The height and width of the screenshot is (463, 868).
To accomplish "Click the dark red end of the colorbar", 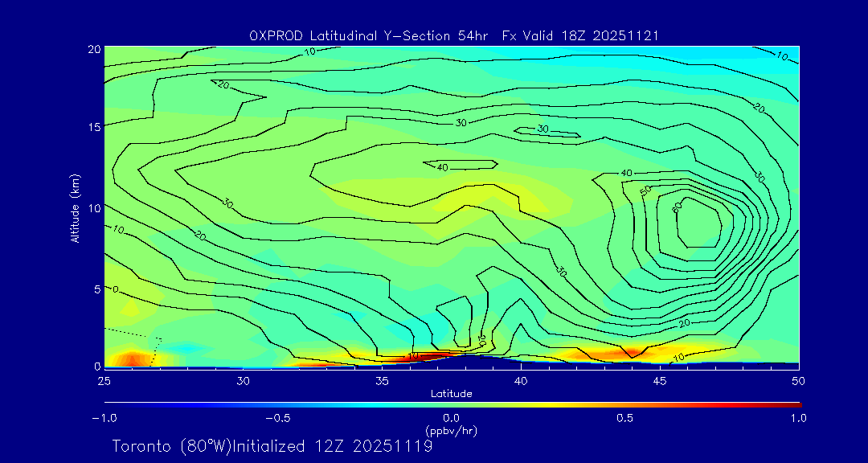I will click(x=794, y=404).
